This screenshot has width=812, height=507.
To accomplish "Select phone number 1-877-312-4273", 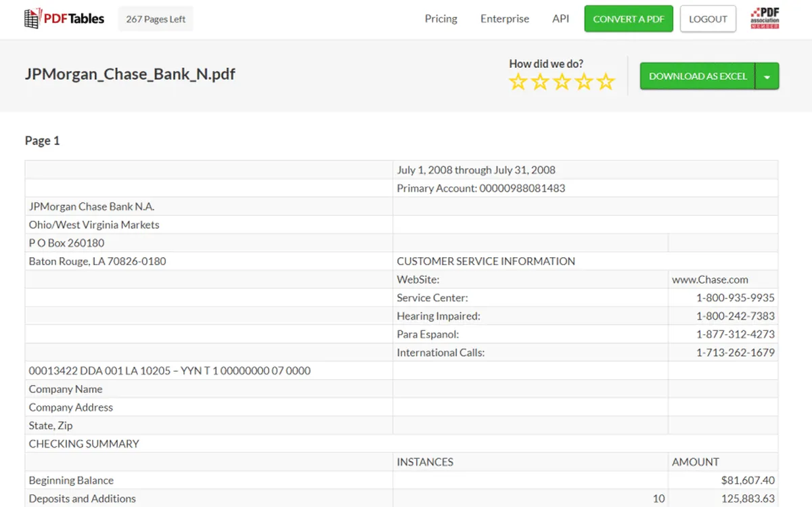I will (736, 334).
